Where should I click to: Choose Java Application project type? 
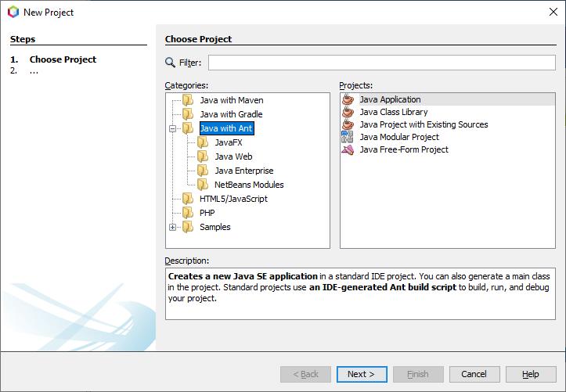tap(390, 99)
